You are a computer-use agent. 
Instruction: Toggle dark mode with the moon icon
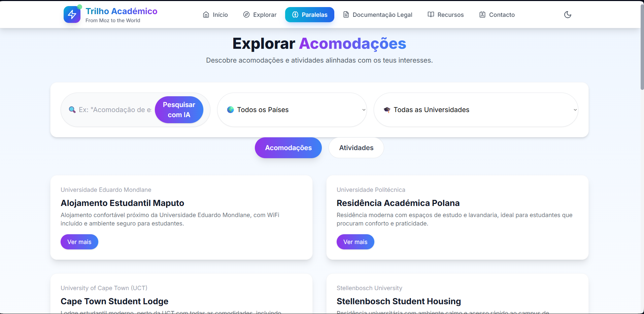coord(568,14)
